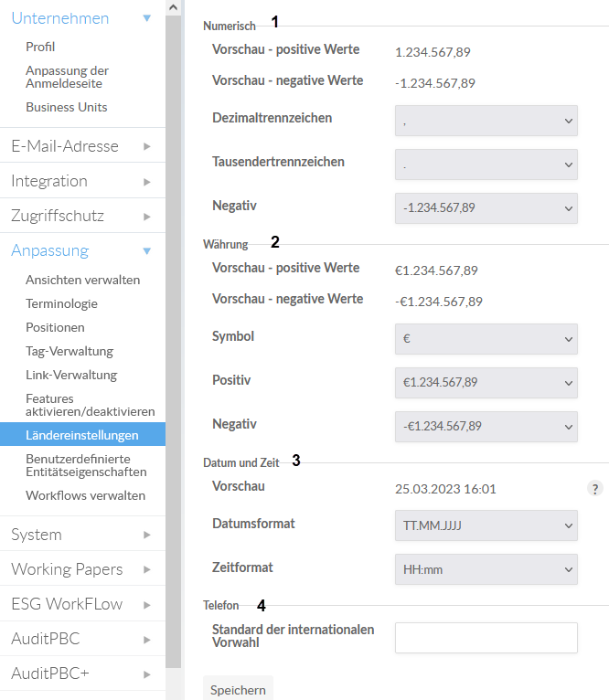Image resolution: width=609 pixels, height=700 pixels.
Task: Open the Positionen entry
Action: pyautogui.click(x=55, y=327)
